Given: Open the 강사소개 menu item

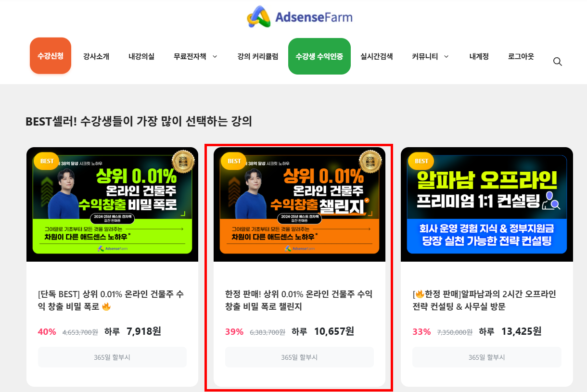Looking at the screenshot, I should pos(96,56).
